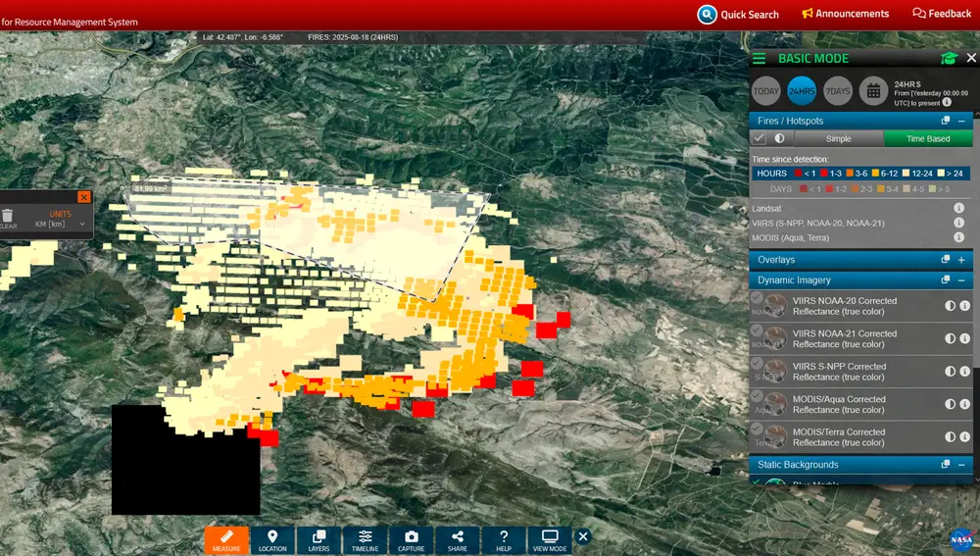This screenshot has width=980, height=556.
Task: Activate the Measure ruler tool
Action: click(x=226, y=540)
